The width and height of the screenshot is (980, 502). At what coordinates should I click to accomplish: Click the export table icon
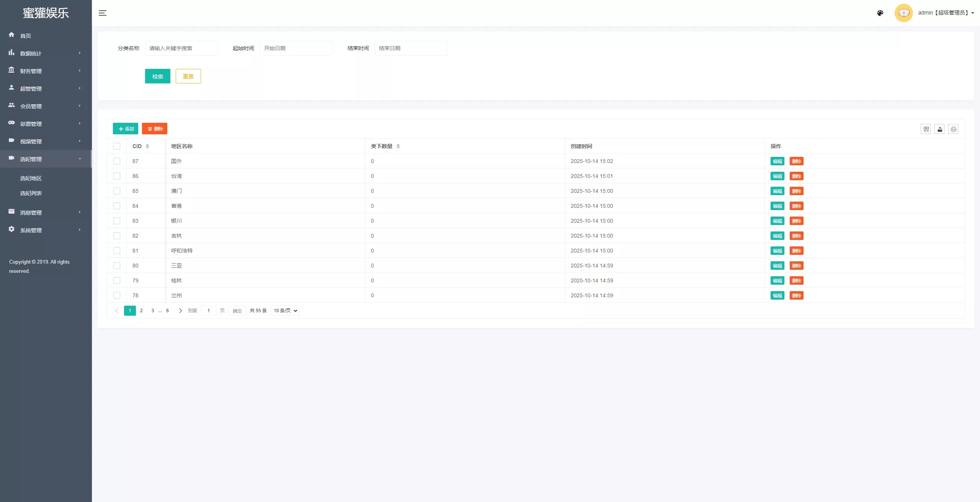939,129
